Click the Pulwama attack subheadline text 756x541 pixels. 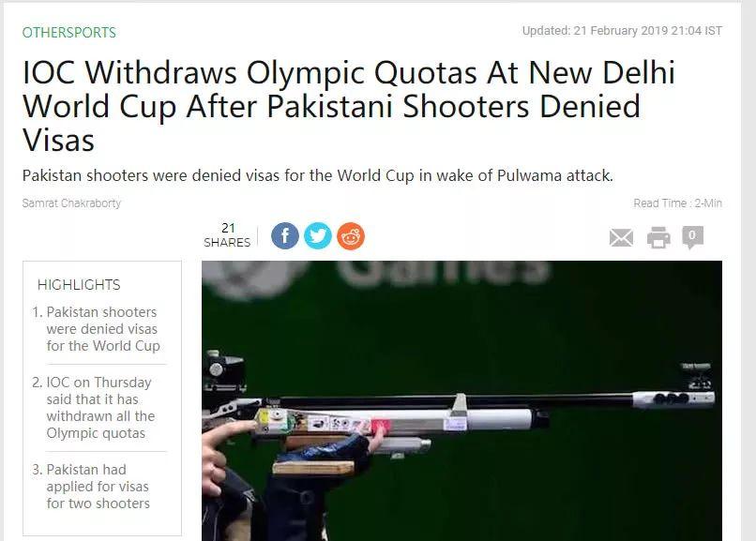(318, 175)
